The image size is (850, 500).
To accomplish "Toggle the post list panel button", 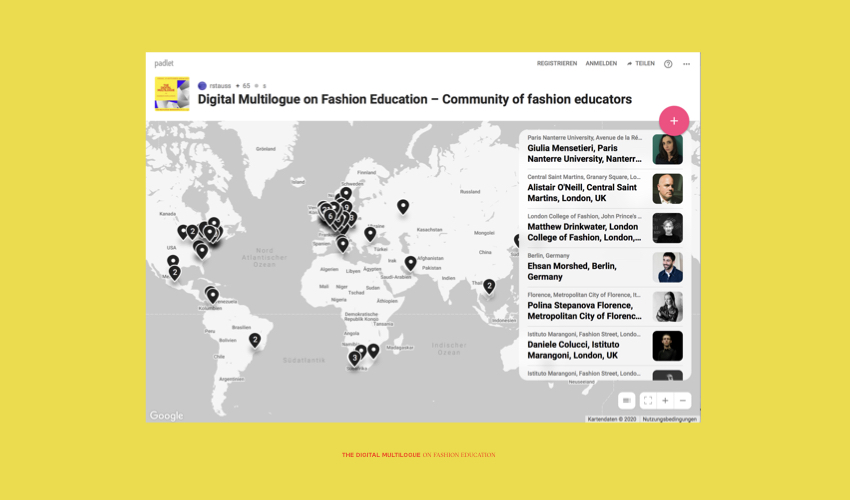I will pyautogui.click(x=626, y=401).
